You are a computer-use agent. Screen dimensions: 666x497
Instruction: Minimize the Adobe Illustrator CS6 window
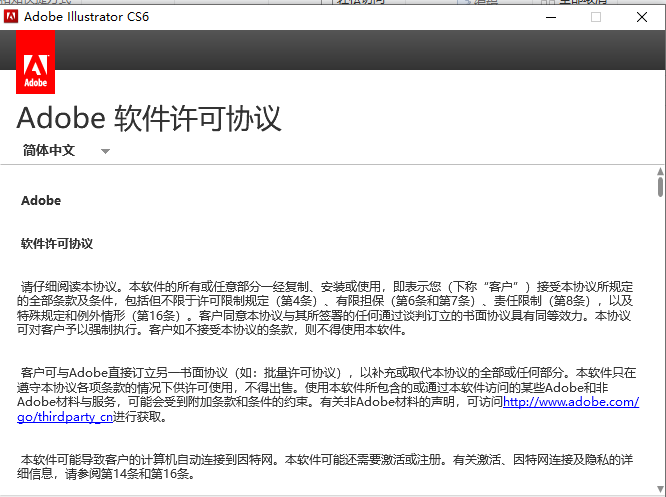pyautogui.click(x=551, y=17)
